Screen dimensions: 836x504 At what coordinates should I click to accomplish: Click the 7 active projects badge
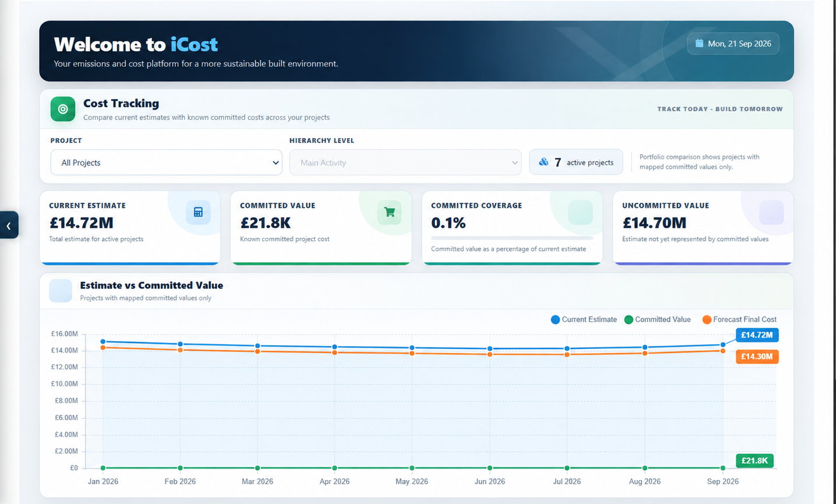point(576,162)
